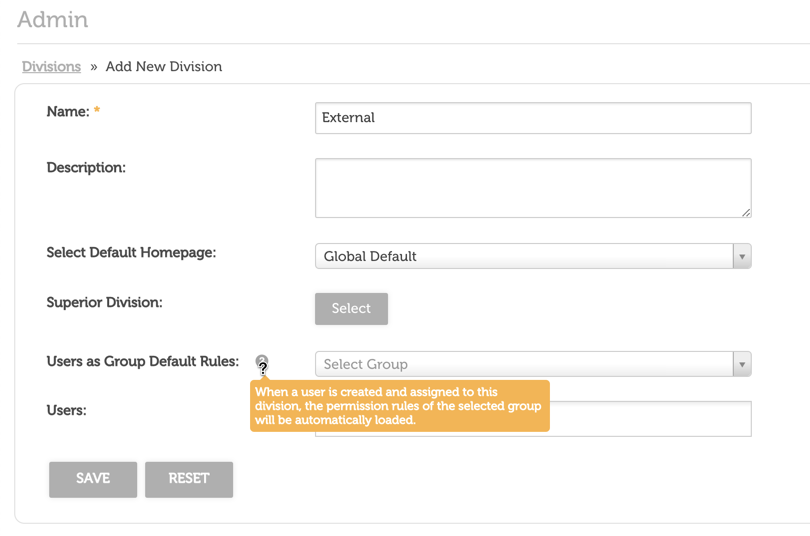Click the Name field label
The width and height of the screenshot is (810, 536).
[x=68, y=112]
